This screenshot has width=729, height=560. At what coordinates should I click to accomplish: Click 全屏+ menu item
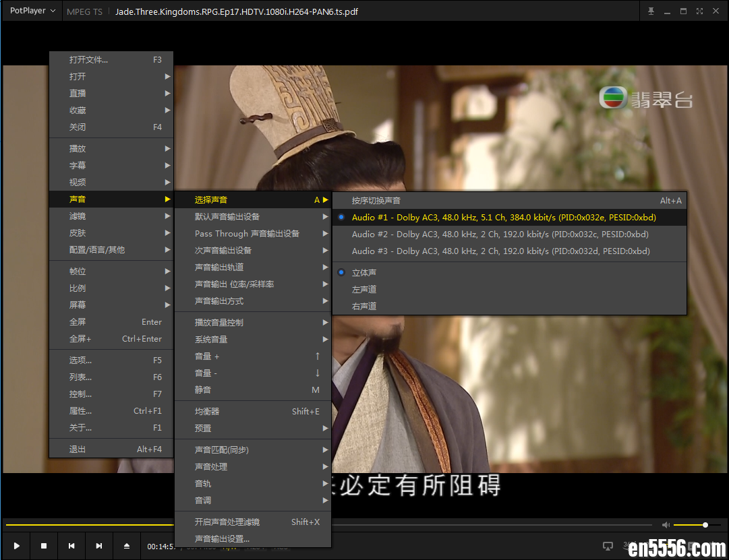click(111, 339)
